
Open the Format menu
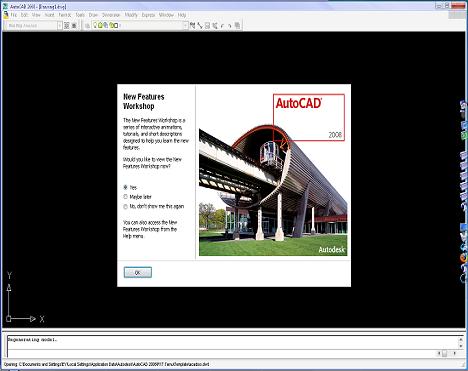[65, 15]
